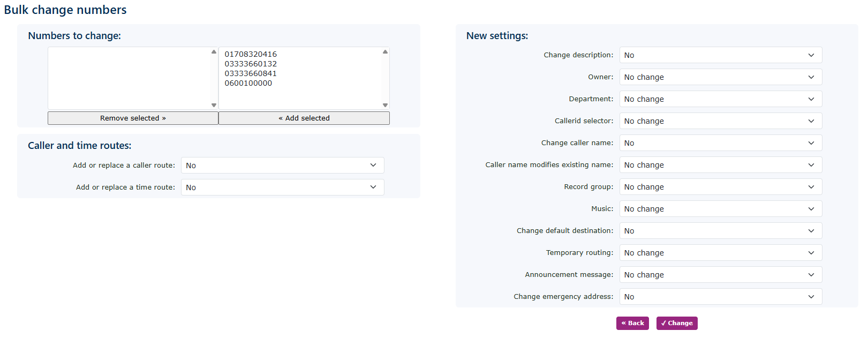
Task: Select number 0600100000 in the list
Action: (248, 83)
